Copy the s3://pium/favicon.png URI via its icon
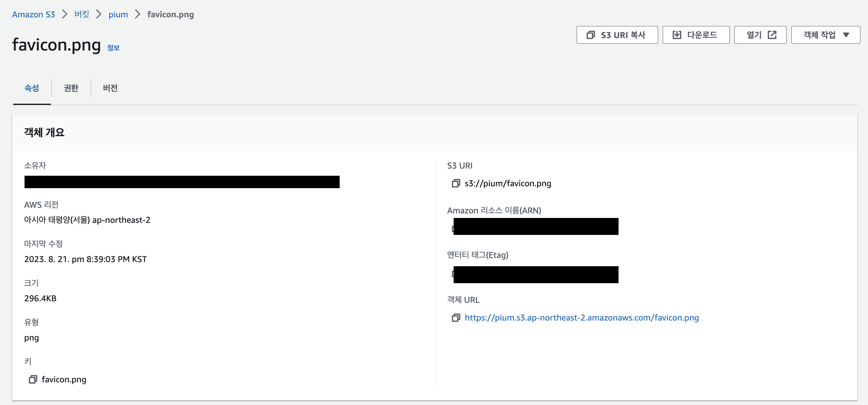The height and width of the screenshot is (405, 868). pos(456,183)
